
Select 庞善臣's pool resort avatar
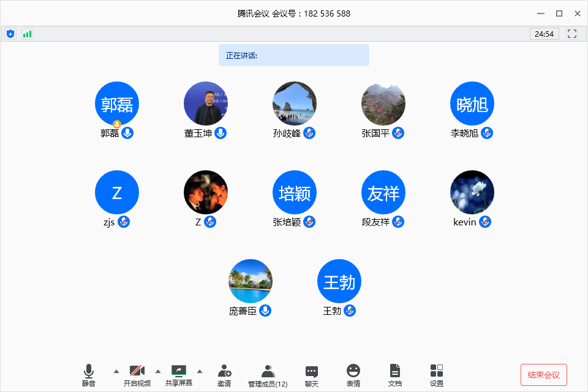(250, 281)
